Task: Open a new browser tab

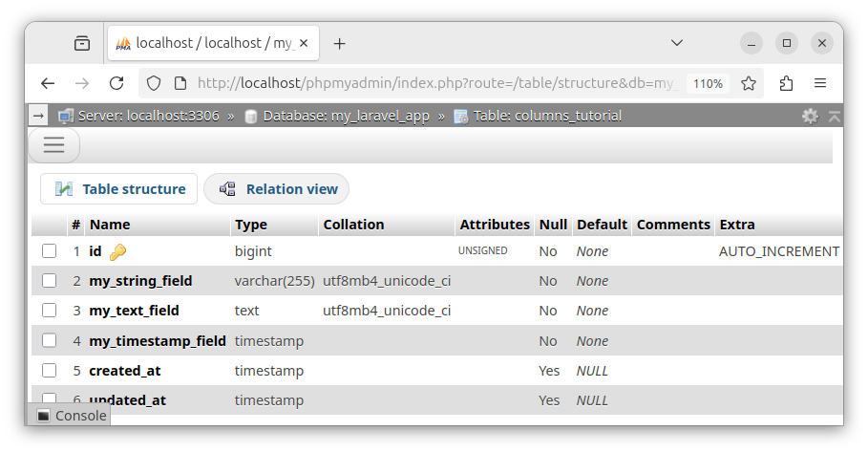Action: (339, 43)
